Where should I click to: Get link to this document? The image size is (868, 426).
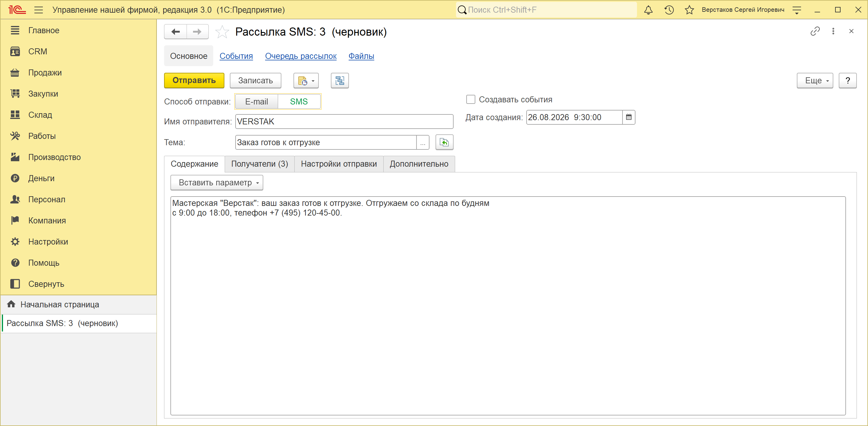[x=815, y=31]
